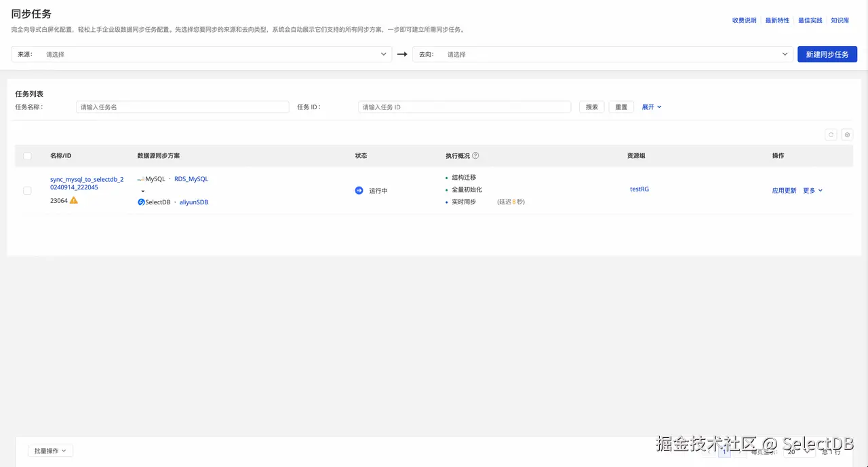Viewport: 868px width, 467px height.
Task: Click the 结构迁移 step text
Action: coord(464,177)
